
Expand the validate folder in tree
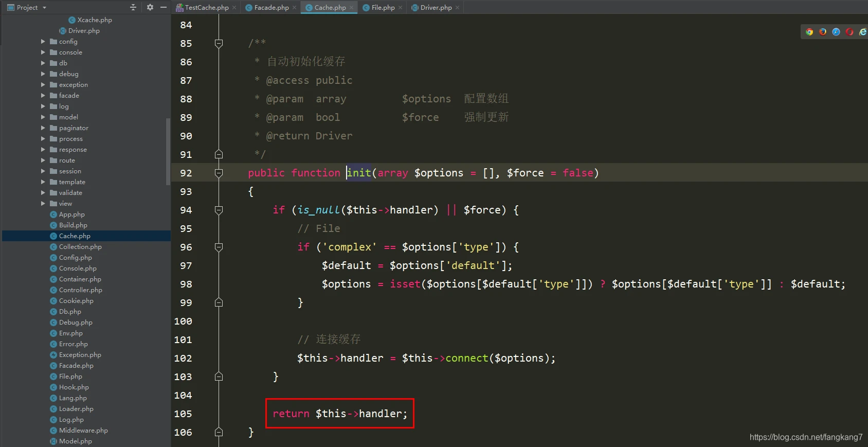pyautogui.click(x=43, y=193)
